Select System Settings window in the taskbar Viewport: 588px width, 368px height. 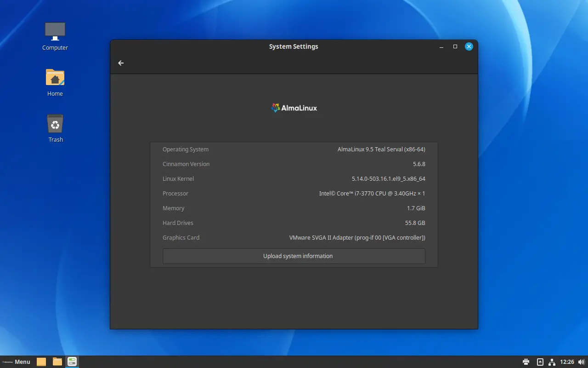click(72, 362)
